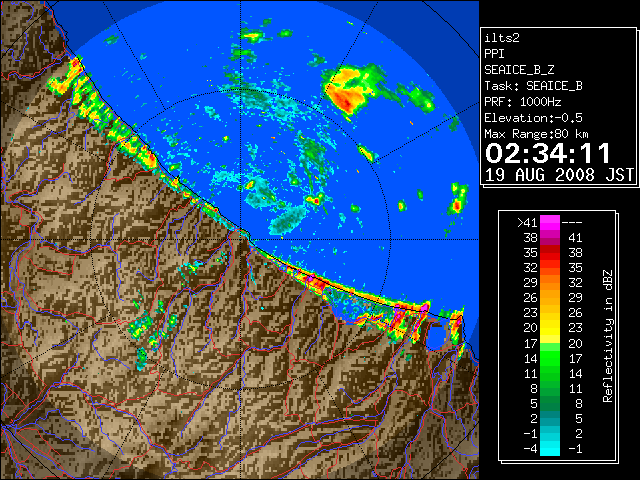This screenshot has height=480, width=640.
Task: Click the red 35 dBZ legend color
Action: [550, 252]
